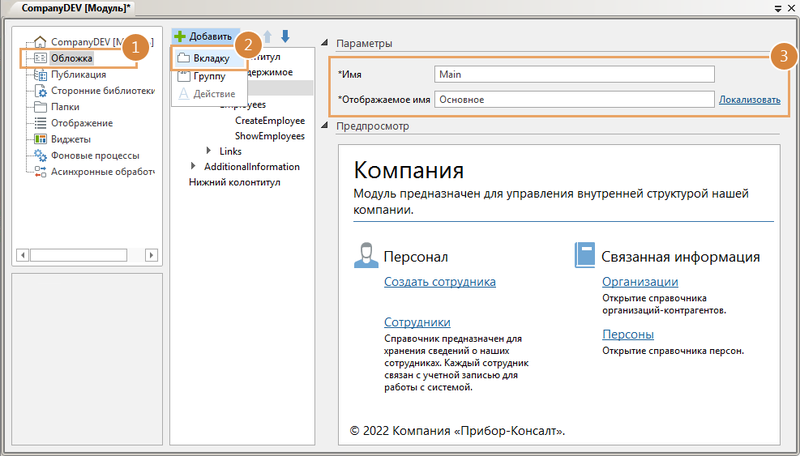Image resolution: width=800 pixels, height=456 pixels.
Task: Click the Отображаемое имя field
Action: [574, 99]
